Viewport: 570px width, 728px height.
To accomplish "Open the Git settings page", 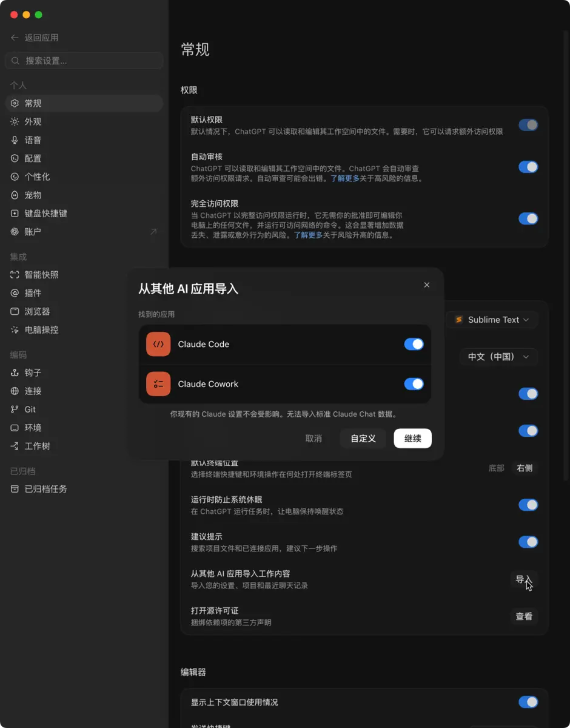I will pos(84,409).
